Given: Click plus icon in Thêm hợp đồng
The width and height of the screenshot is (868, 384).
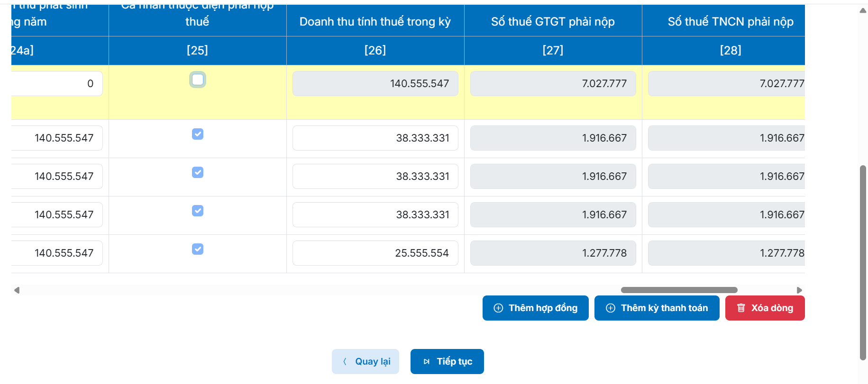Looking at the screenshot, I should coord(498,308).
